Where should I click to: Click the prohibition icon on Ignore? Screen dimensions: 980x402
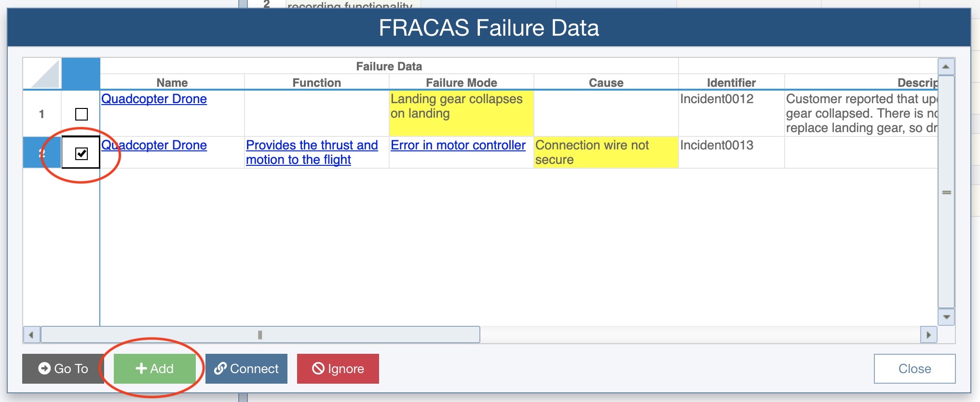click(318, 368)
